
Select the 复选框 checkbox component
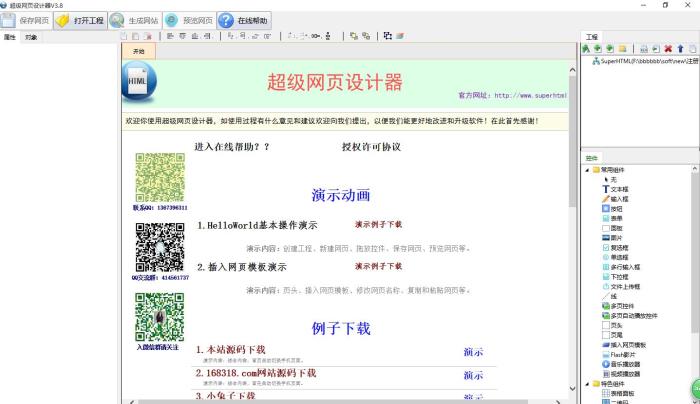tap(615, 248)
